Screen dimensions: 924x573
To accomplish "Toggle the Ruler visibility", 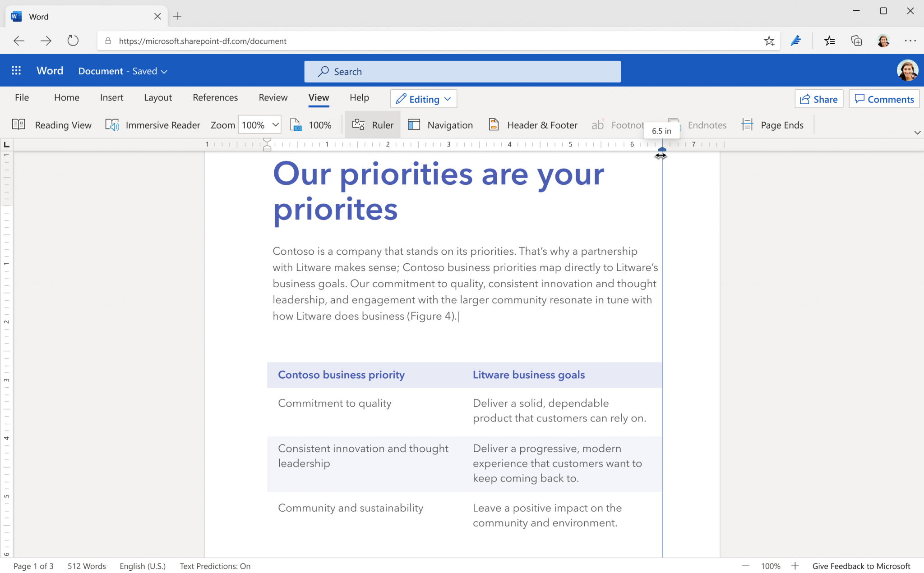I will click(x=372, y=125).
